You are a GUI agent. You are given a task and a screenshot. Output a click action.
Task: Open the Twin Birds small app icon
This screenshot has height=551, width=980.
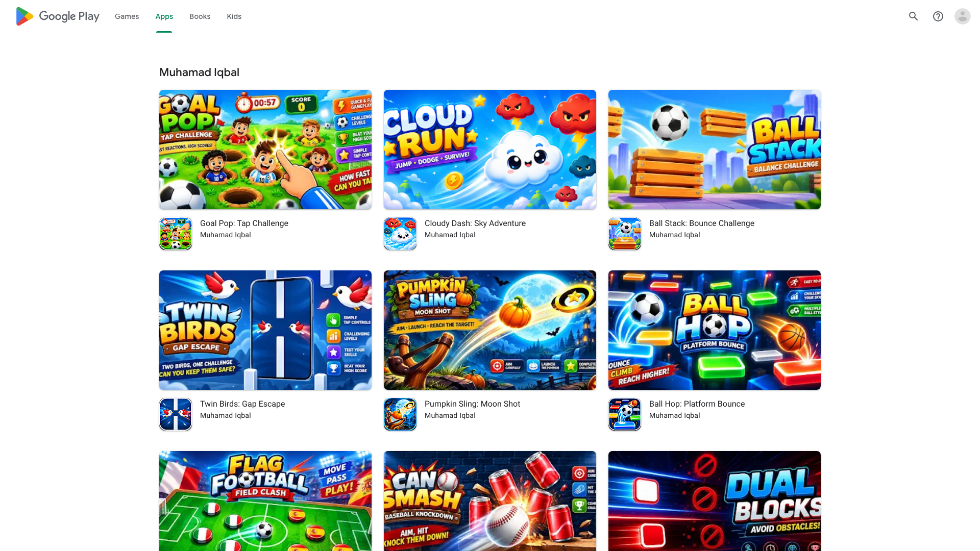[x=176, y=414]
